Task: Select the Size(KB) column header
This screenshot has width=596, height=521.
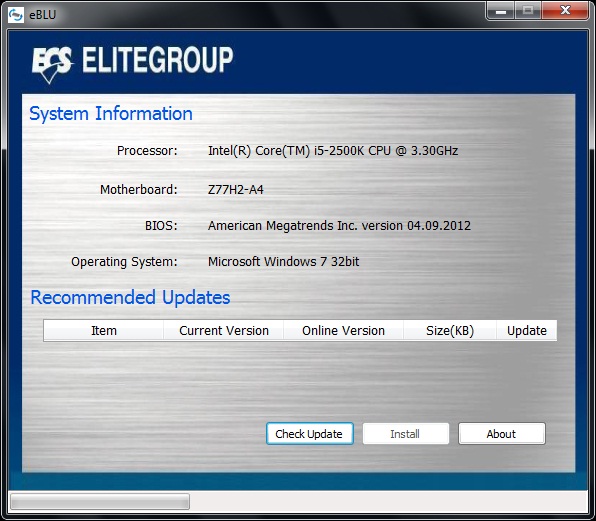Action: point(450,331)
